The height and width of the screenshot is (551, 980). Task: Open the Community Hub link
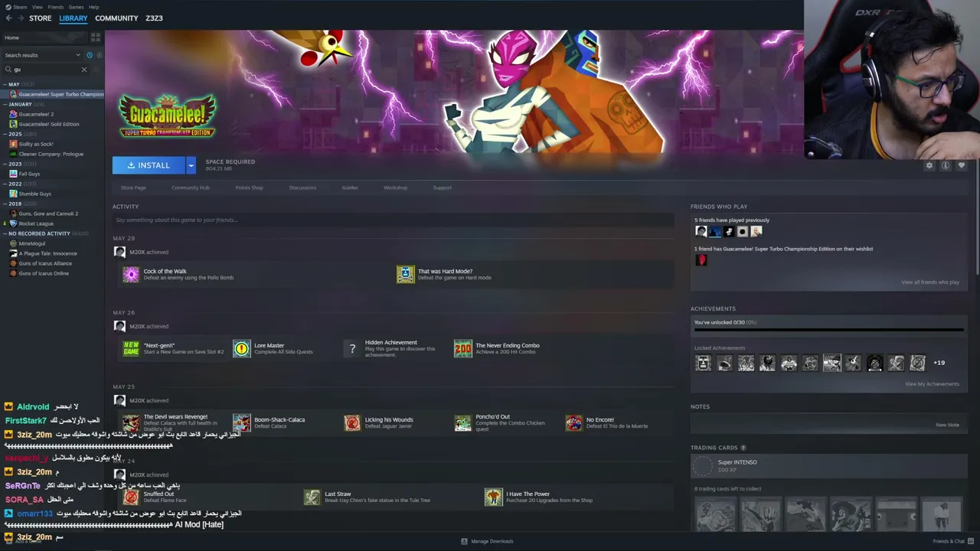[x=191, y=187]
